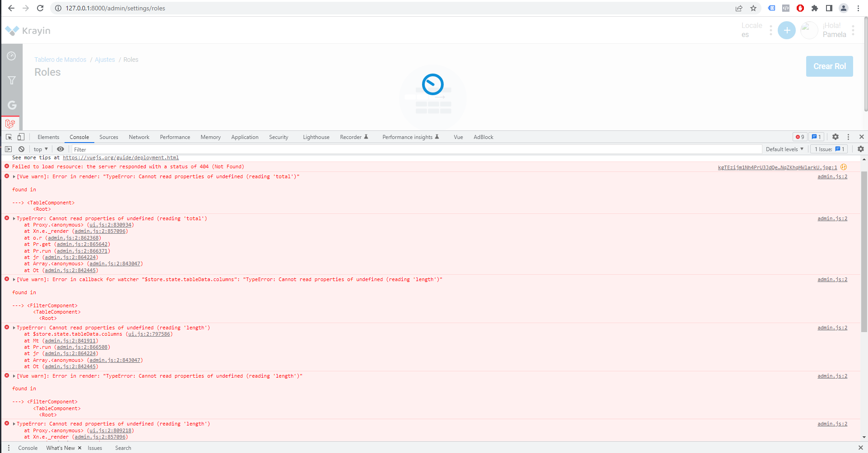Open the vuejs.org deployment guide link

tap(121, 157)
